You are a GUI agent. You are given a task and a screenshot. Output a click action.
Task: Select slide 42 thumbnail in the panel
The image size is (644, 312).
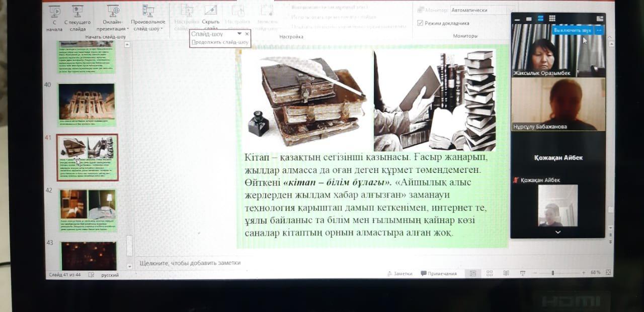click(88, 211)
